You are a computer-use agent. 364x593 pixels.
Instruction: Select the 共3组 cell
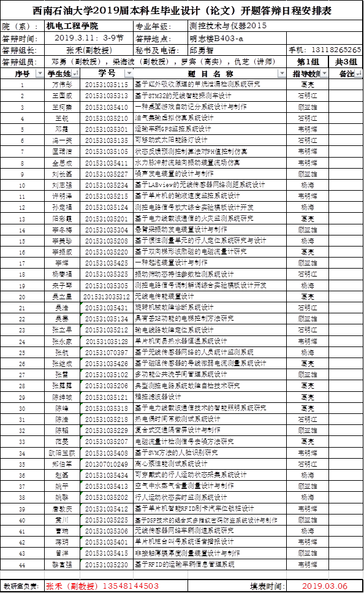(x=346, y=62)
